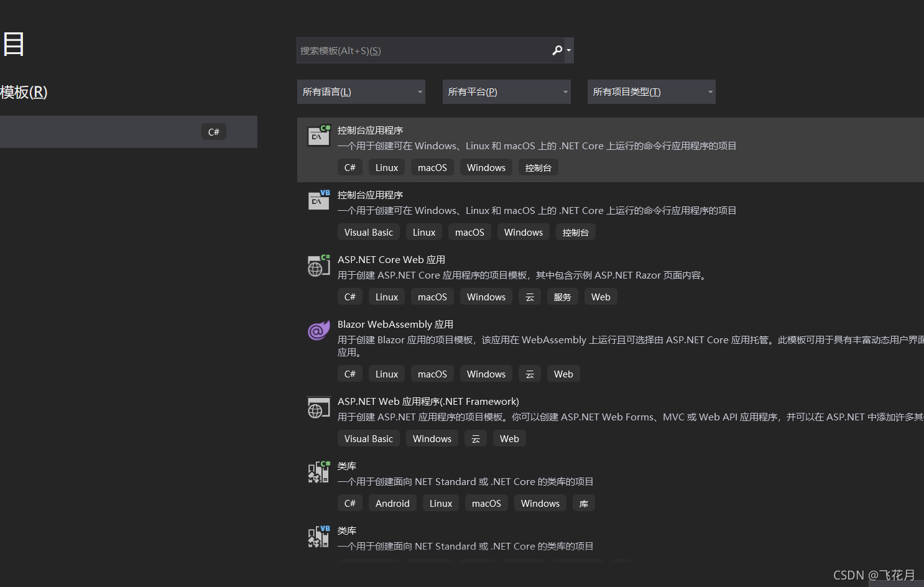Click the search magnifier icon
The image size is (924, 587).
tap(557, 50)
